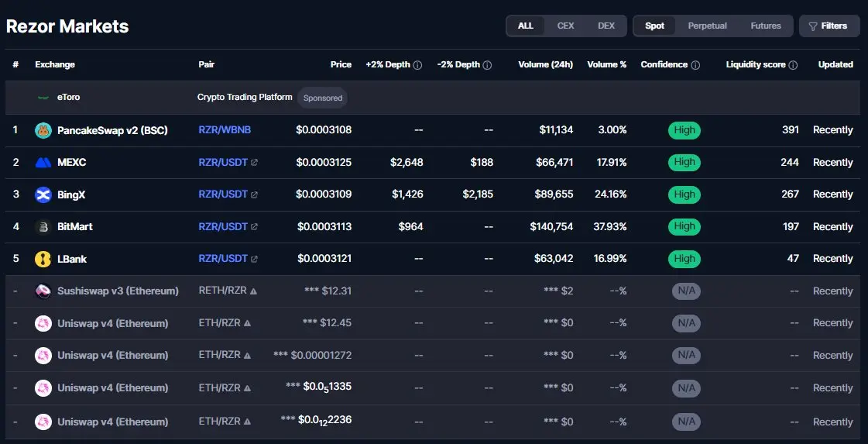Open the Filters menu
The width and height of the screenshot is (868, 444).
[829, 26]
